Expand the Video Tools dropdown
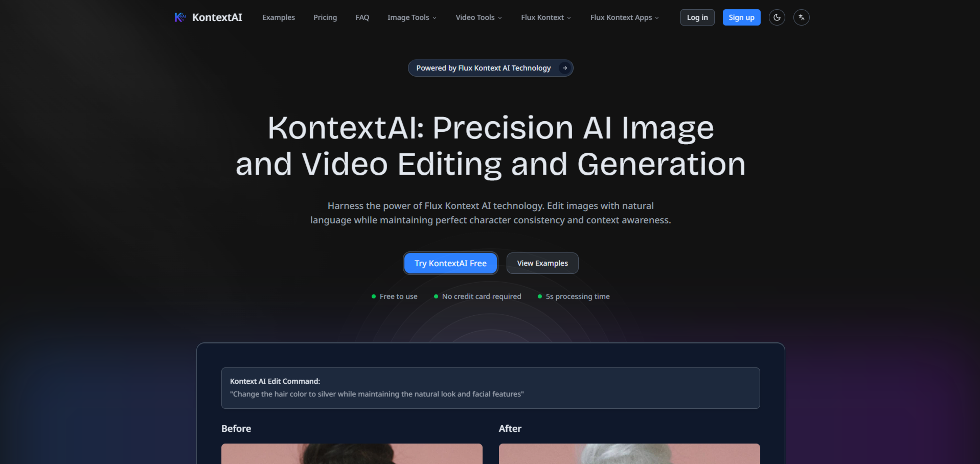Image resolution: width=980 pixels, height=464 pixels. click(479, 18)
